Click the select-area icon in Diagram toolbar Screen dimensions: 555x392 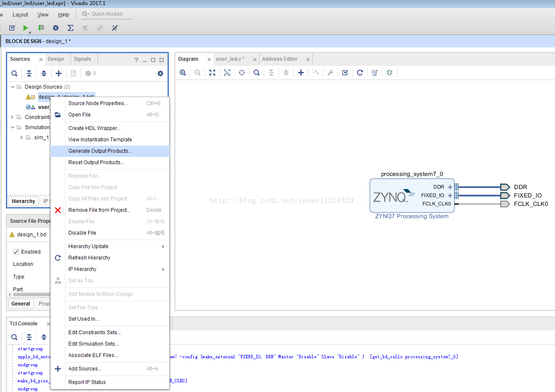pyautogui.click(x=227, y=73)
